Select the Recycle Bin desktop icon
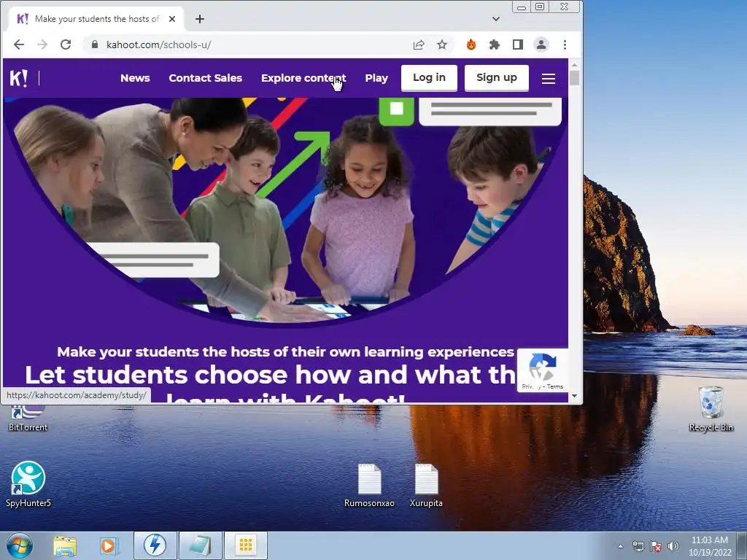Screen dimensions: 747x560 click(711, 409)
